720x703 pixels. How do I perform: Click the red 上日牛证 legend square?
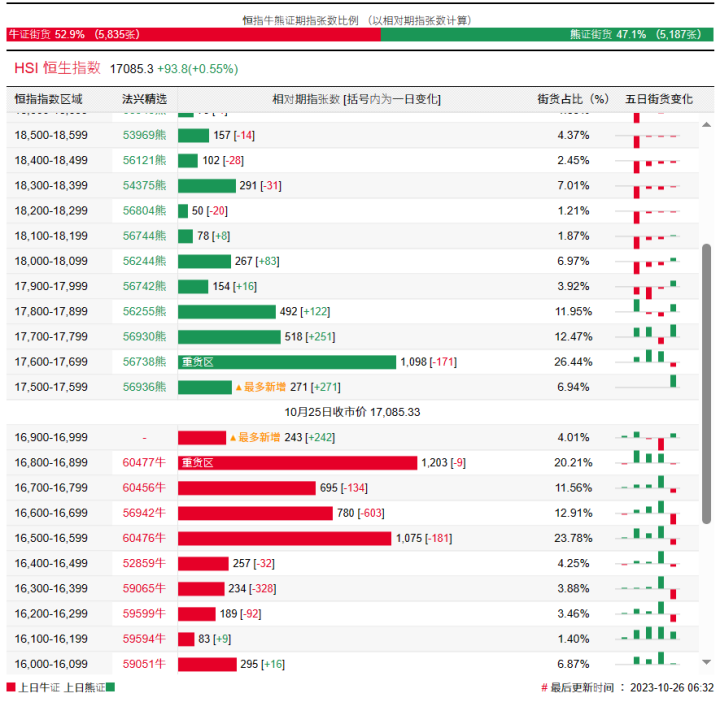(11, 688)
